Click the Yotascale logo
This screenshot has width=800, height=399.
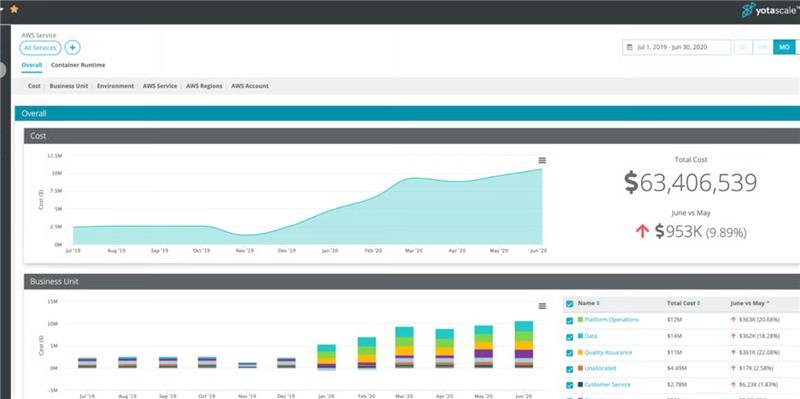(x=770, y=10)
